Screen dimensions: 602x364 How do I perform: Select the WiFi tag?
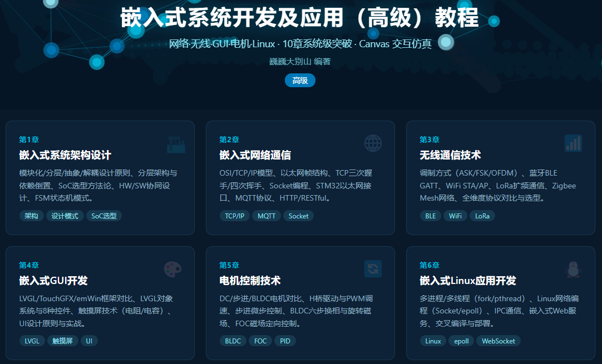(455, 216)
